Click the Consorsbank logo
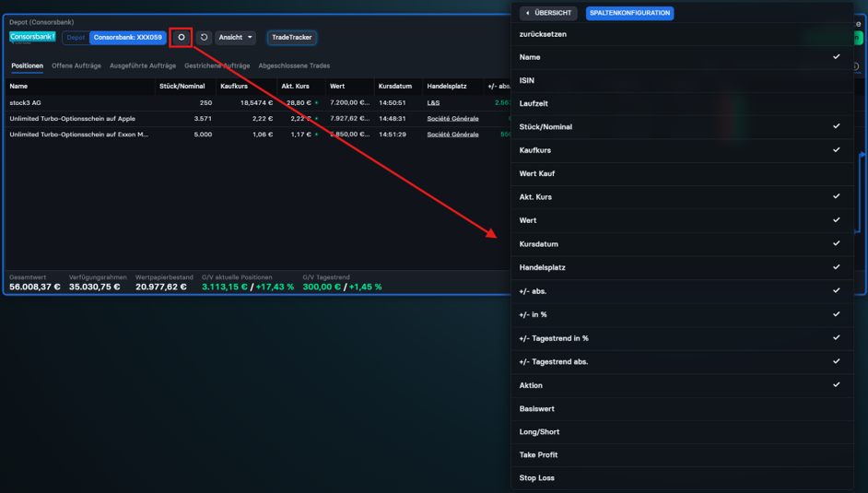 [x=32, y=37]
